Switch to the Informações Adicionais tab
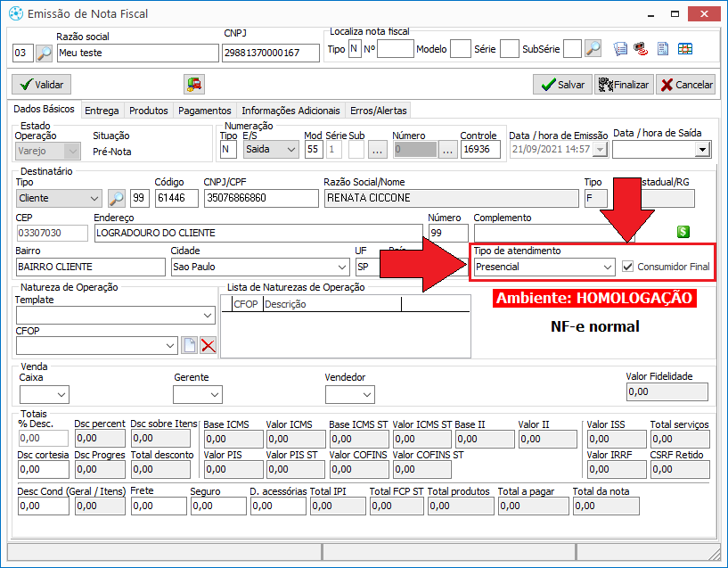Viewport: 728px width, 568px height. [290, 111]
